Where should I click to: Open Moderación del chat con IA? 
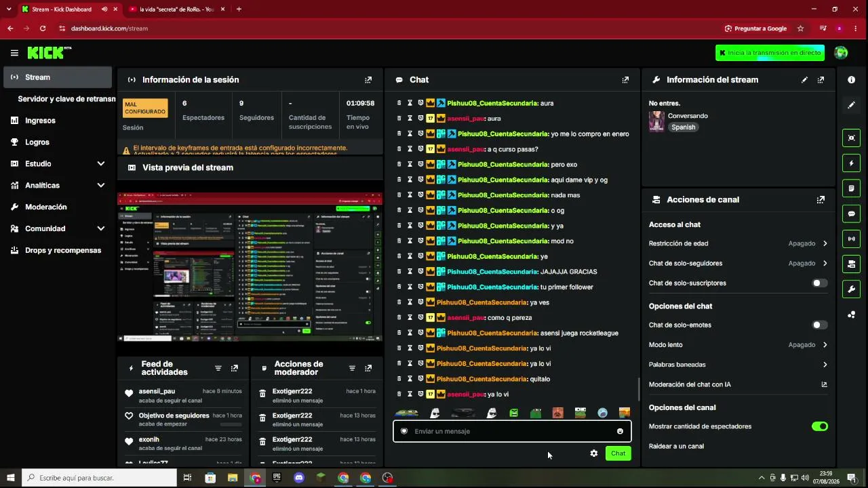pyautogui.click(x=738, y=384)
